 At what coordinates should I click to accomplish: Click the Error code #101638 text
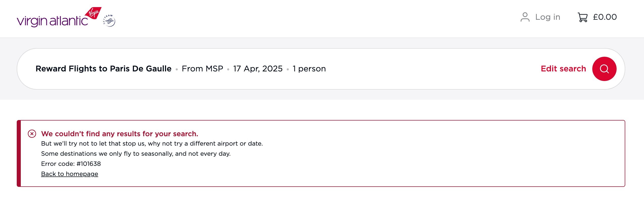point(71,164)
